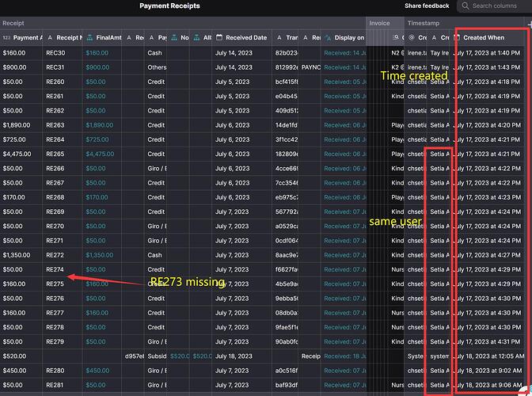
Task: Click the Subsid payment type cell
Action: point(155,356)
